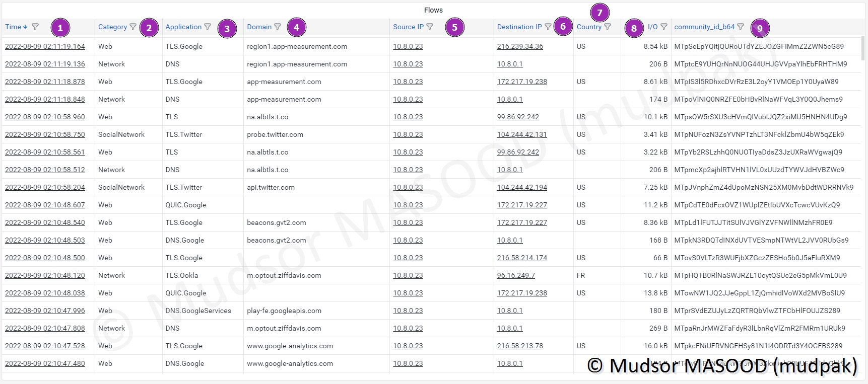Open the Destination IP filter icon

tap(548, 27)
